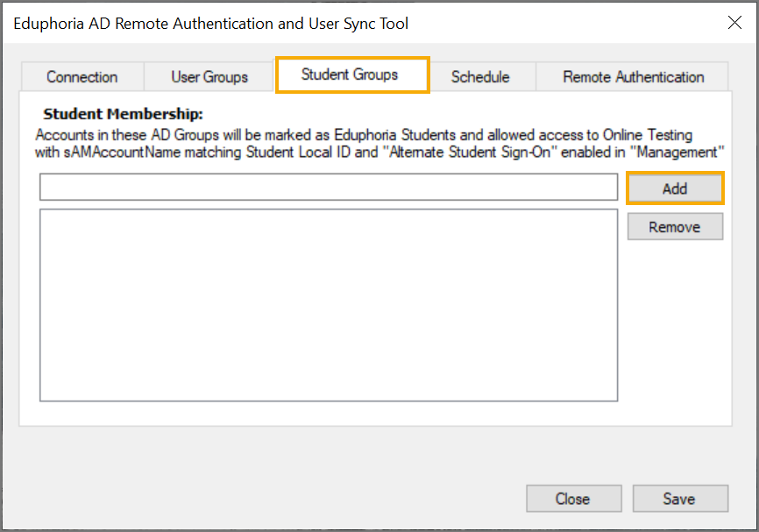The height and width of the screenshot is (532, 759).
Task: Click the word Management in the description
Action: coord(677,152)
